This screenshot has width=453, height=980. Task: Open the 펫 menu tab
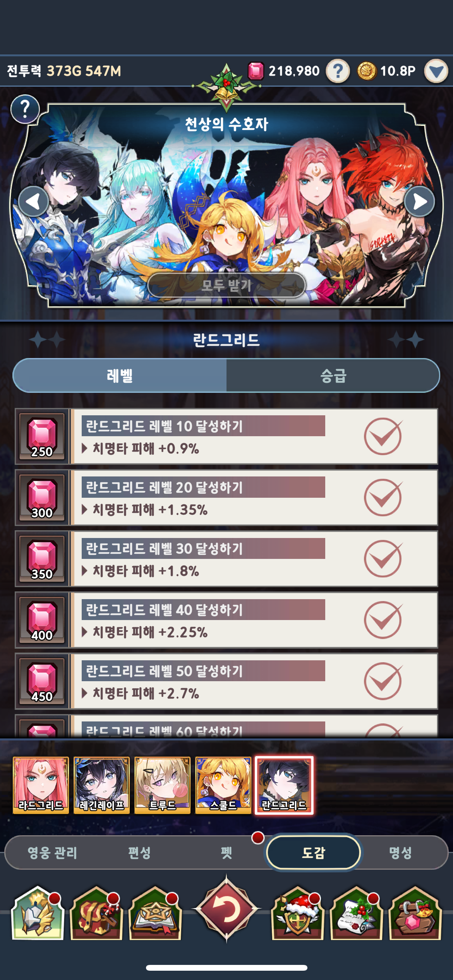[x=226, y=852]
